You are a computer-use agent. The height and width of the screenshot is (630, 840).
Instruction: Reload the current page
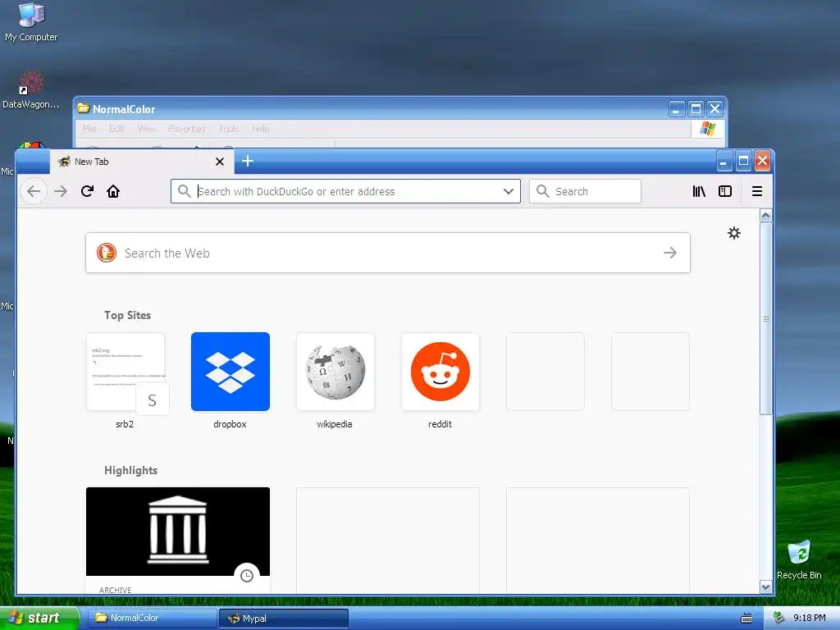click(87, 191)
